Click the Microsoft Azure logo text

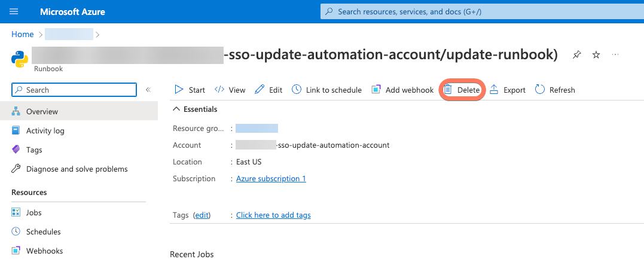click(x=72, y=12)
